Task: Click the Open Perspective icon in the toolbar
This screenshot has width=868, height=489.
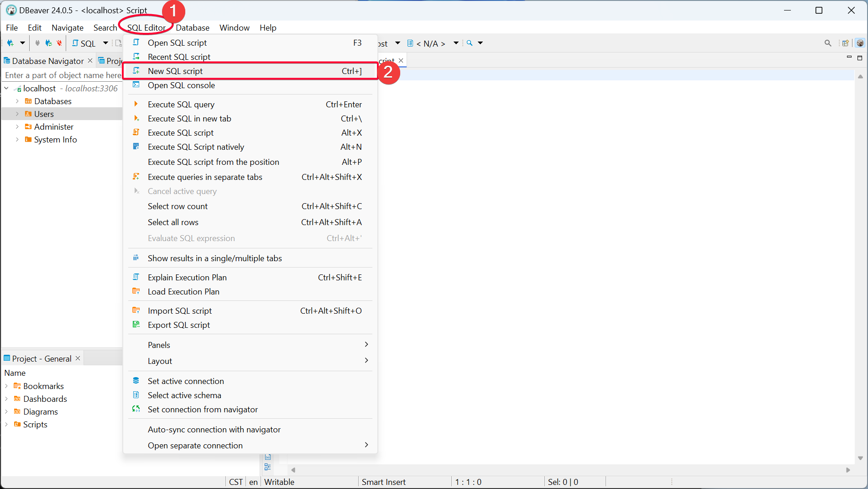Action: (845, 43)
